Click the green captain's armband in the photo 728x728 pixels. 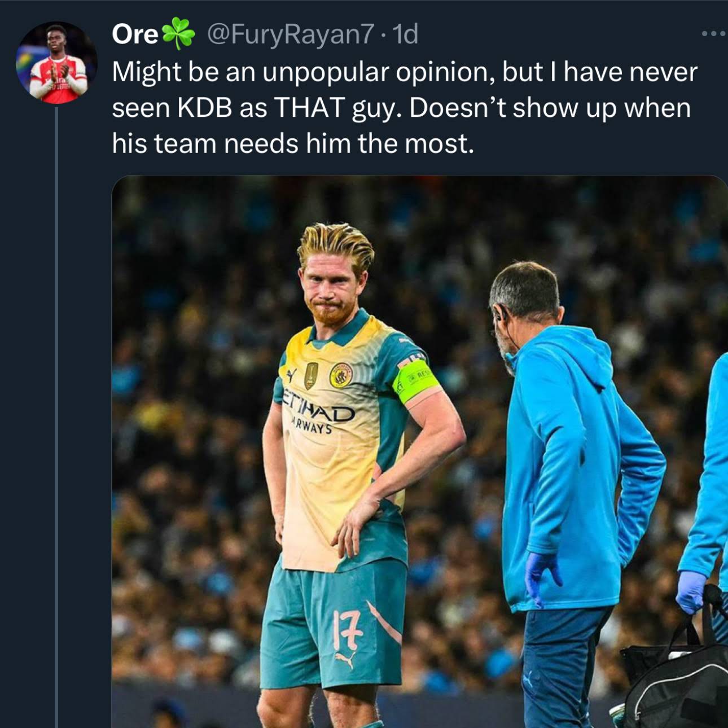pyautogui.click(x=416, y=382)
